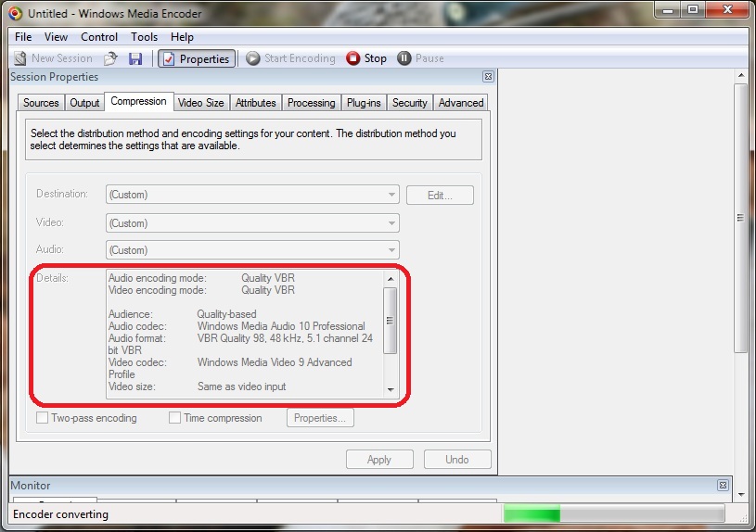756x532 pixels.
Task: Click the Undo button
Action: [x=457, y=459]
